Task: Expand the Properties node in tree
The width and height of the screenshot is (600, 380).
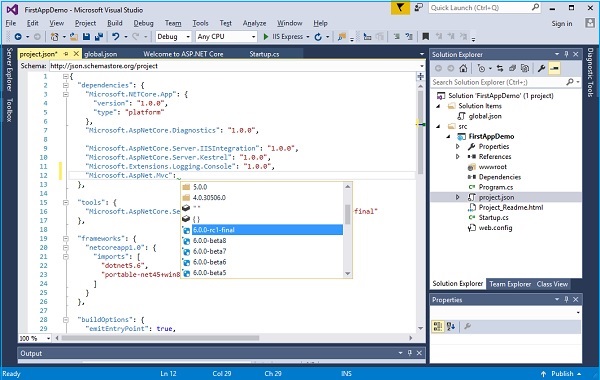Action: coord(458,147)
